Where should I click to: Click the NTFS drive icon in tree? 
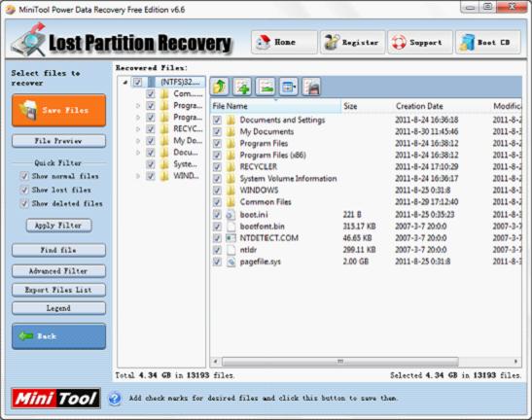click(x=151, y=82)
